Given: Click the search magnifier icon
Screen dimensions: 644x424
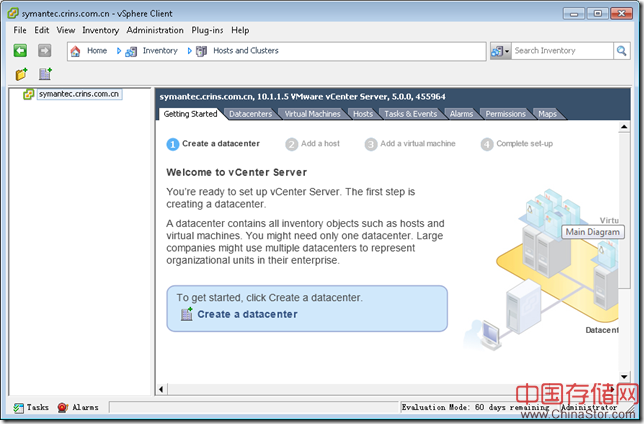Looking at the screenshot, I should coord(621,51).
